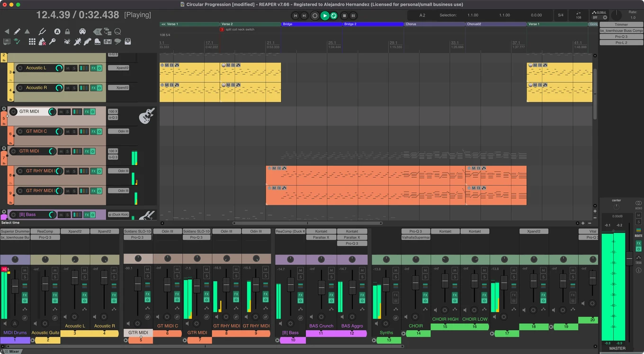Select the pencil draw tool in toolbar
This screenshot has width=644, height=354.
(17, 31)
